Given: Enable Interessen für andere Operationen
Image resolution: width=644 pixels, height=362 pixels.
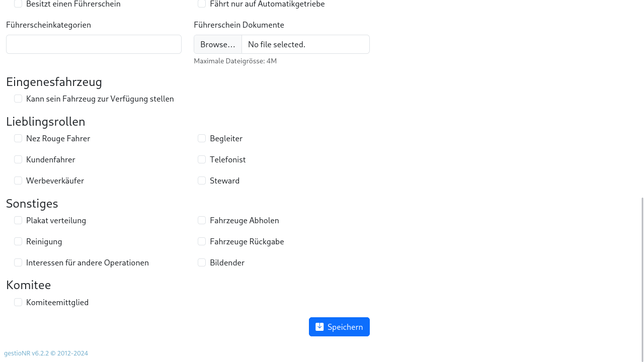Looking at the screenshot, I should click(18, 262).
